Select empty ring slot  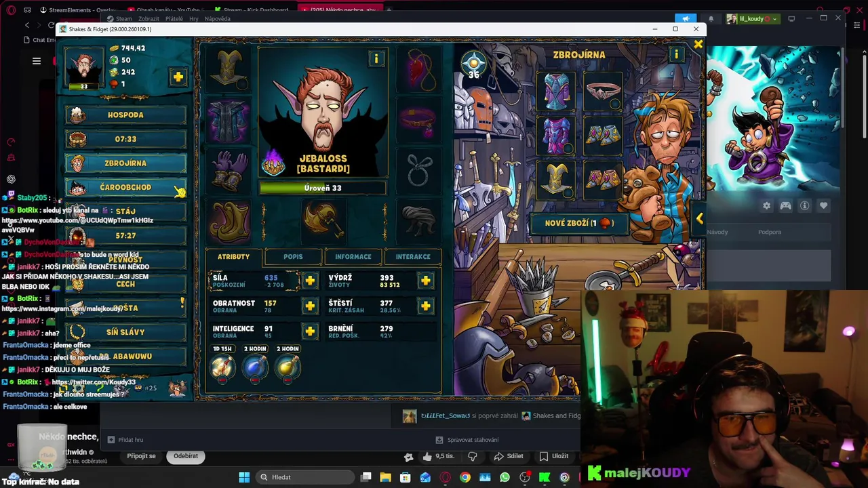click(418, 170)
